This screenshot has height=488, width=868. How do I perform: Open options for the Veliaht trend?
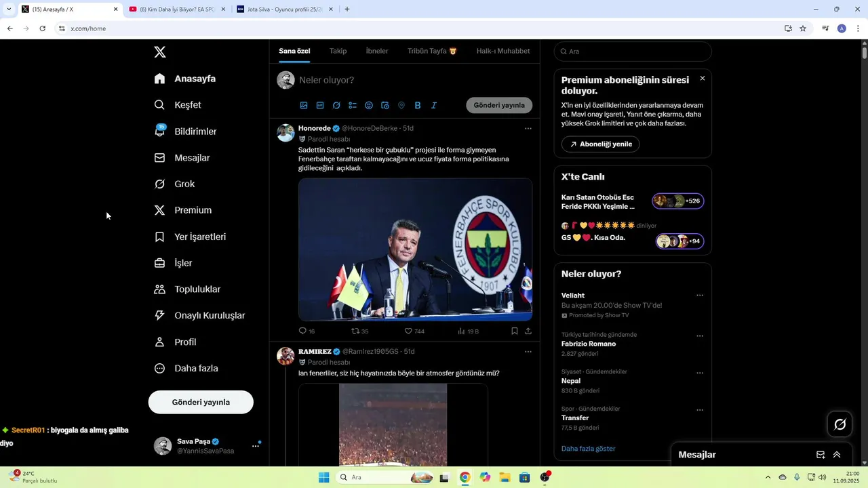pyautogui.click(x=700, y=296)
